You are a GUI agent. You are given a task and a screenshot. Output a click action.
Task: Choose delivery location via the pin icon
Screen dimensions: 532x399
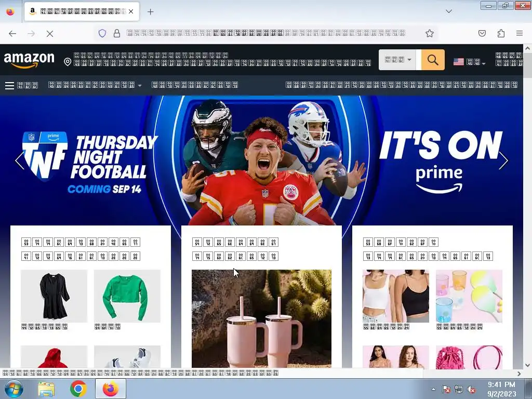tap(68, 62)
